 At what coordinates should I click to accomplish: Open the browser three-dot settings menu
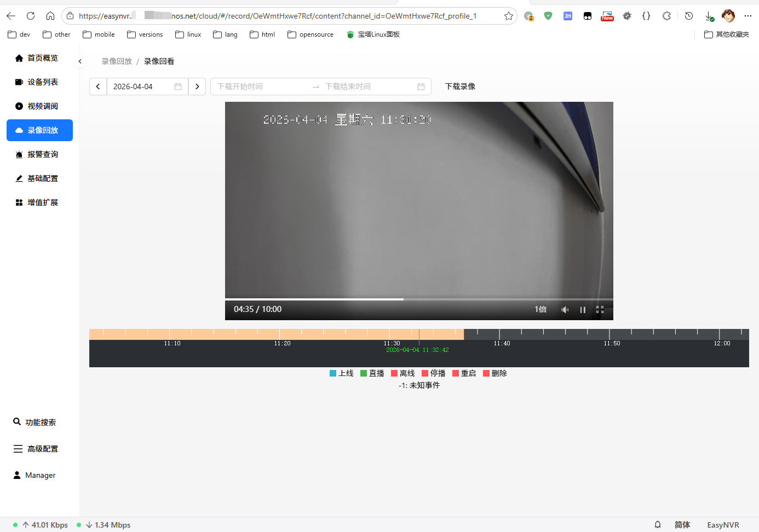(748, 16)
